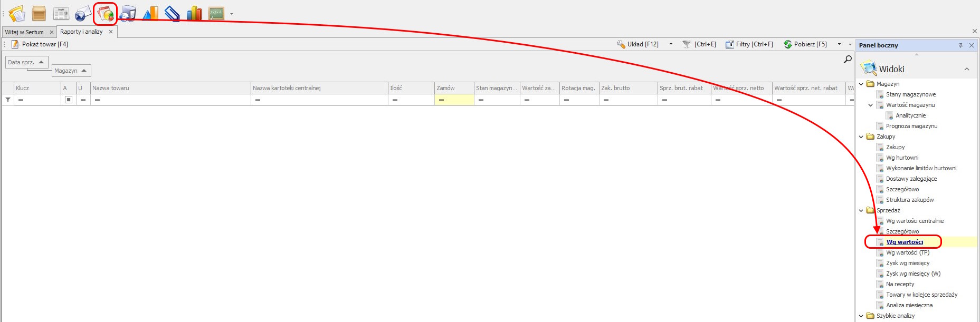The width and height of the screenshot is (980, 322).
Task: Switch to Witaj w Sertum tab
Action: [x=24, y=32]
